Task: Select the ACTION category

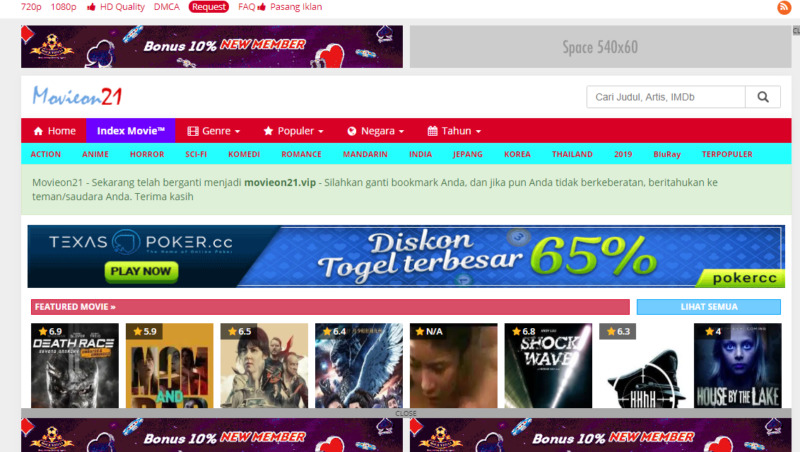Action: (x=45, y=154)
